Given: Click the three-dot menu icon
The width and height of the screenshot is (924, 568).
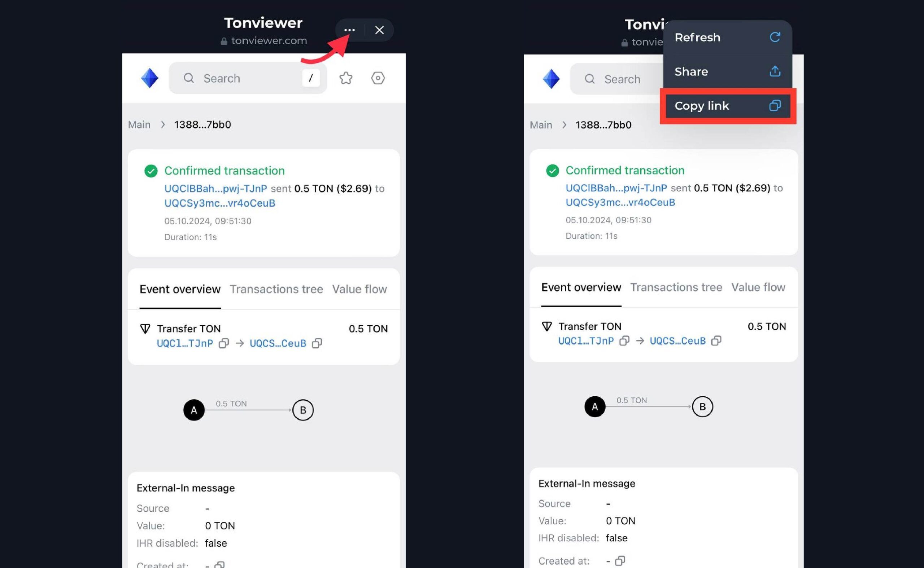Looking at the screenshot, I should point(349,30).
